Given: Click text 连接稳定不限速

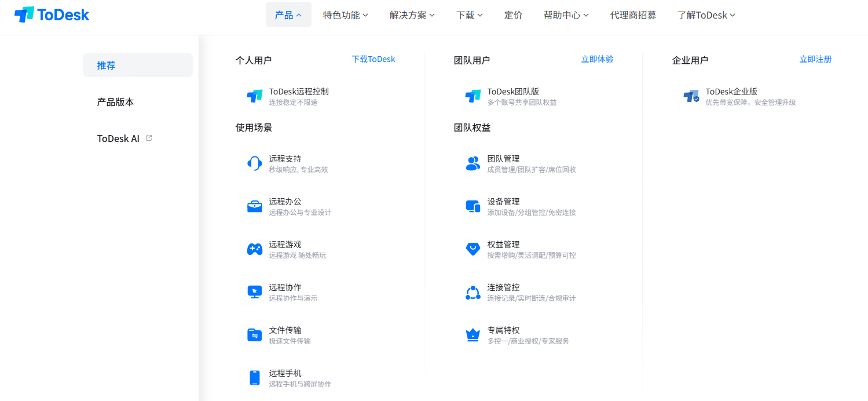Looking at the screenshot, I should (x=294, y=103).
